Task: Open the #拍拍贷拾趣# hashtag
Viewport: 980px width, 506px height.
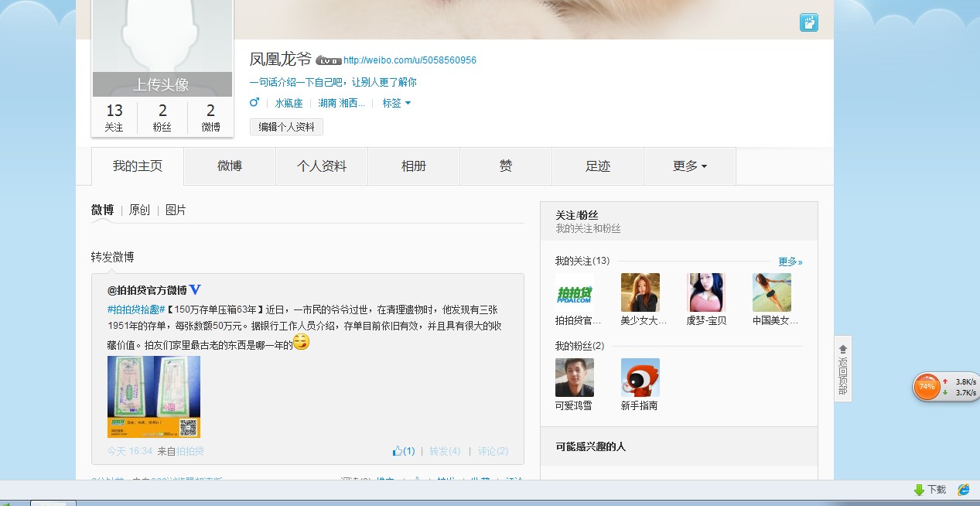Action: (x=136, y=309)
